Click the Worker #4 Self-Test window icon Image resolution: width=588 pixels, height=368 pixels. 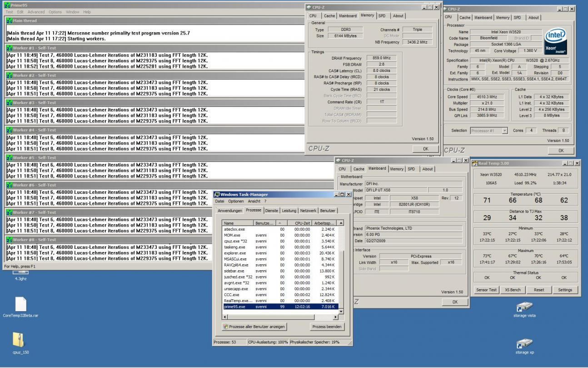(x=10, y=130)
